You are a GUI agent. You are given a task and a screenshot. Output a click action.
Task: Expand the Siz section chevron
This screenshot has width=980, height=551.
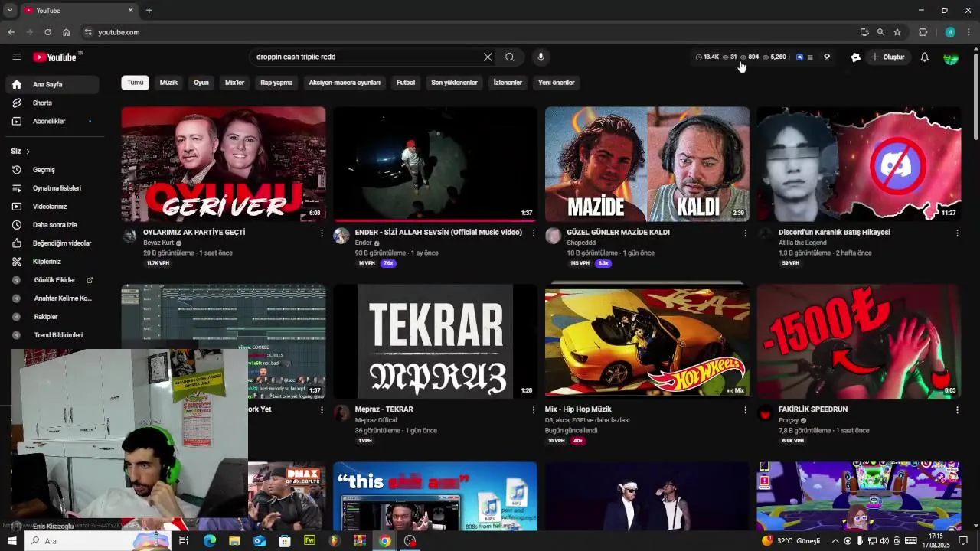[28, 152]
